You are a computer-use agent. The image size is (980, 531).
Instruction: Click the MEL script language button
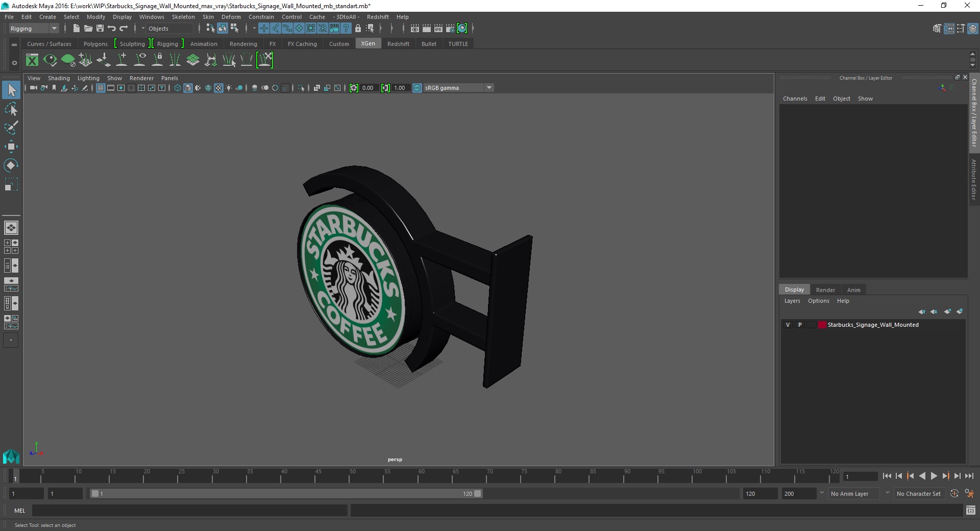(x=19, y=511)
